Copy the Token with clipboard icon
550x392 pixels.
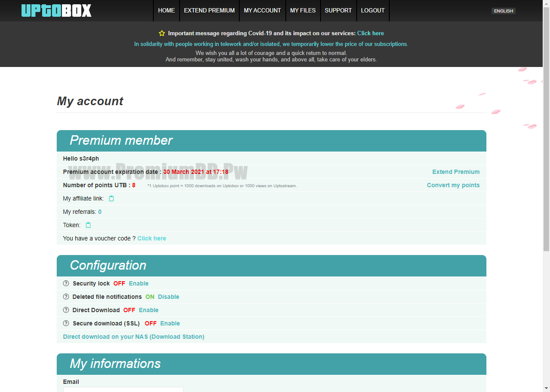coord(88,225)
